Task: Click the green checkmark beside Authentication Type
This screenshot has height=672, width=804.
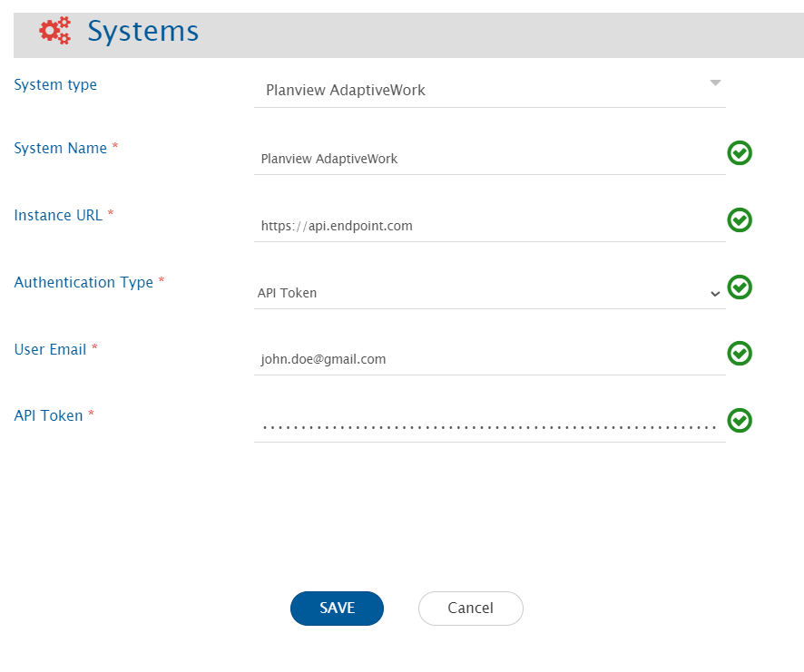Action: tap(740, 287)
